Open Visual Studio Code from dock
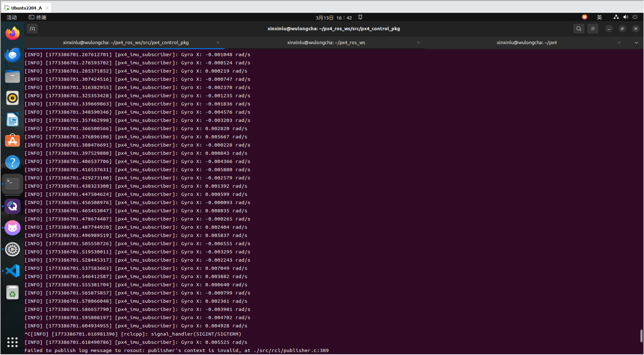The height and width of the screenshot is (355, 644). click(12, 271)
